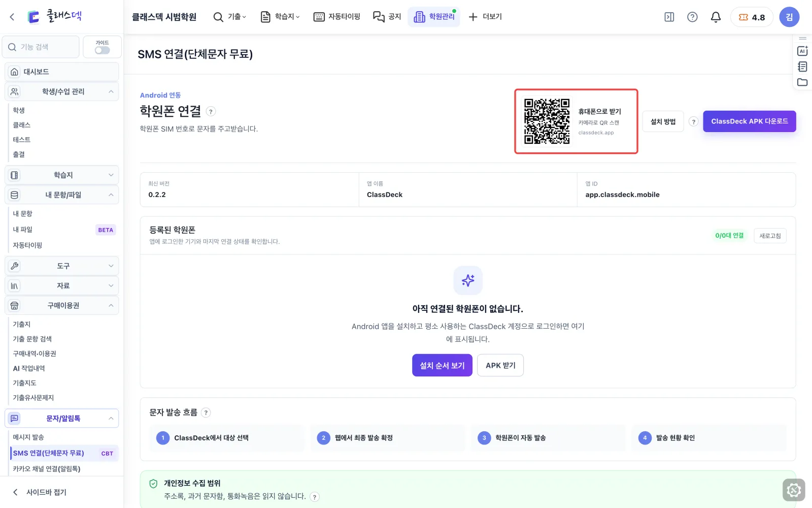Click the 더보기 plus menu

point(485,17)
